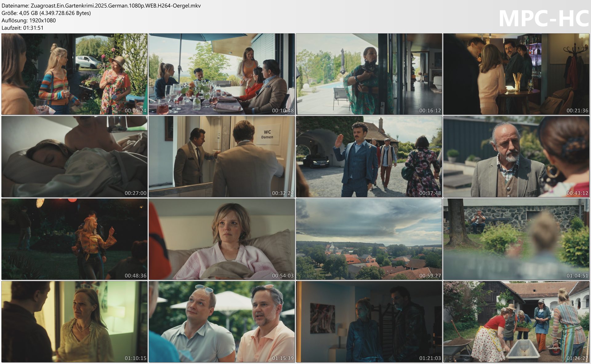Image resolution: width=591 pixels, height=364 pixels.
Task: Click the dark hallway thumbnail at 01:21:03
Action: (x=369, y=322)
